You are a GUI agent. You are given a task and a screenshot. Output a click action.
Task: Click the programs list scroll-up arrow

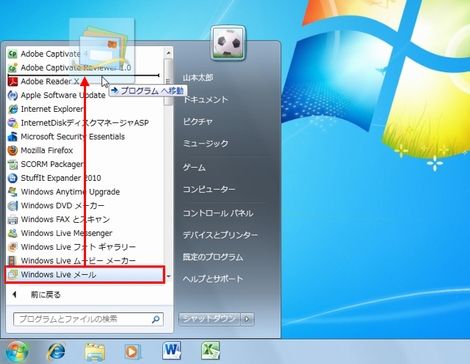(x=168, y=53)
